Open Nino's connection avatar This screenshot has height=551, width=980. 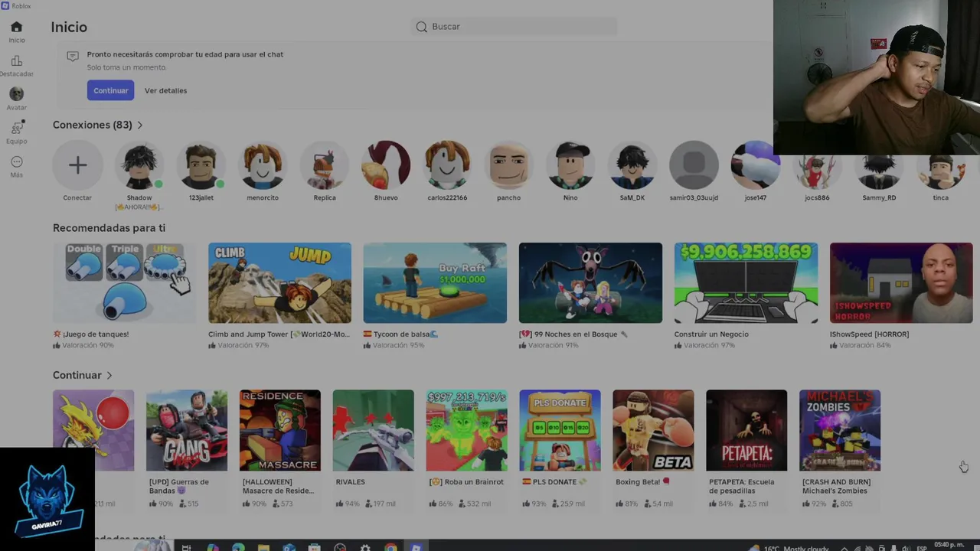click(x=570, y=165)
